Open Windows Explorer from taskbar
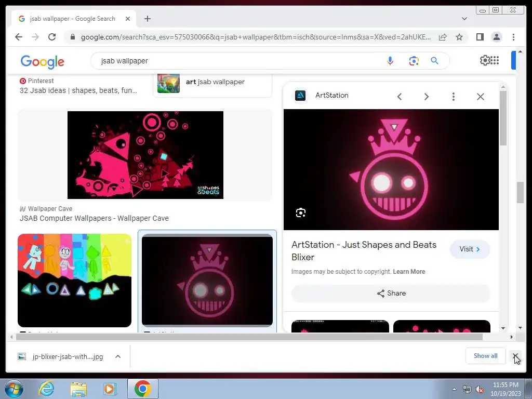The image size is (532, 399). tap(78, 389)
